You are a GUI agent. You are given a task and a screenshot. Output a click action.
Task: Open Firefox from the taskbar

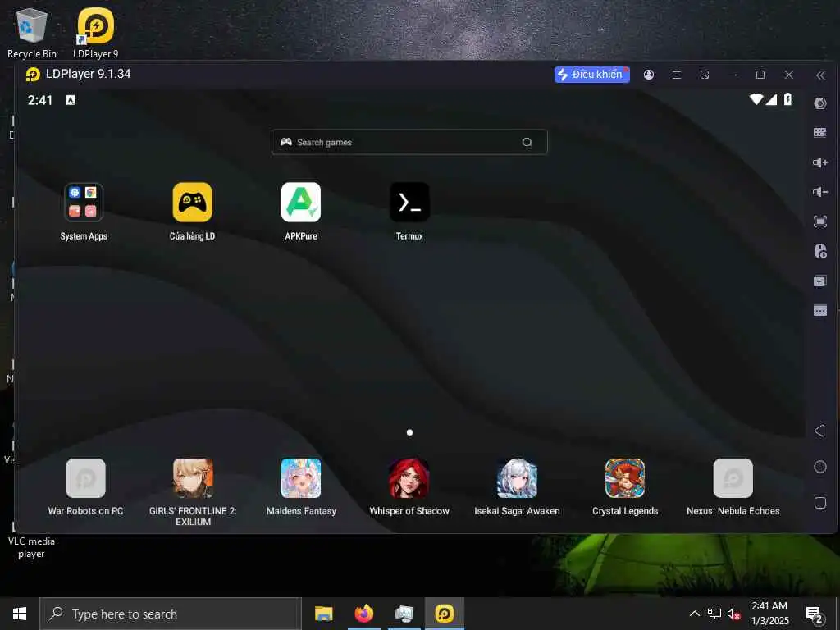tap(364, 614)
